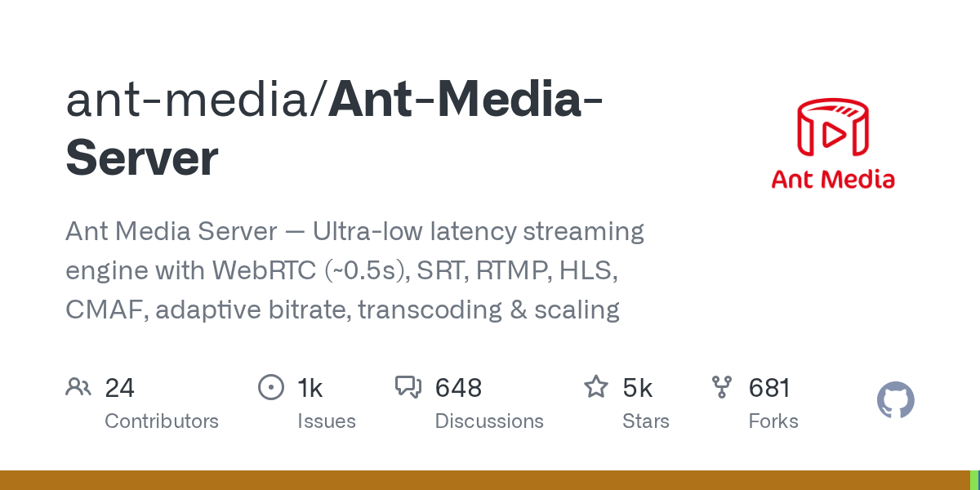The image size is (980, 490).
Task: Select the "Discussions" label
Action: pyautogui.click(x=489, y=421)
